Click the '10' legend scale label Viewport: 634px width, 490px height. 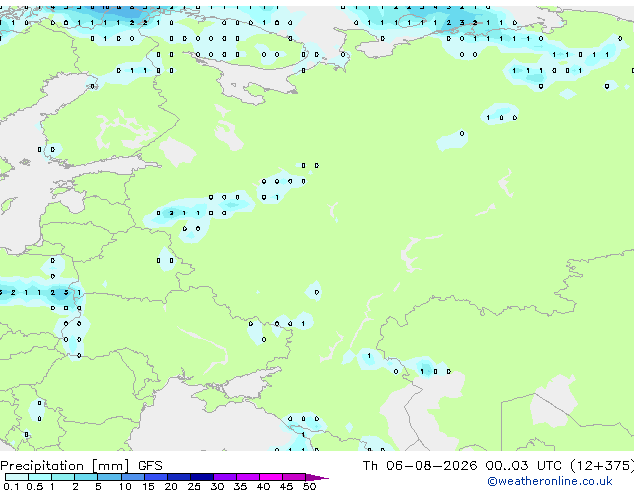[125, 486]
